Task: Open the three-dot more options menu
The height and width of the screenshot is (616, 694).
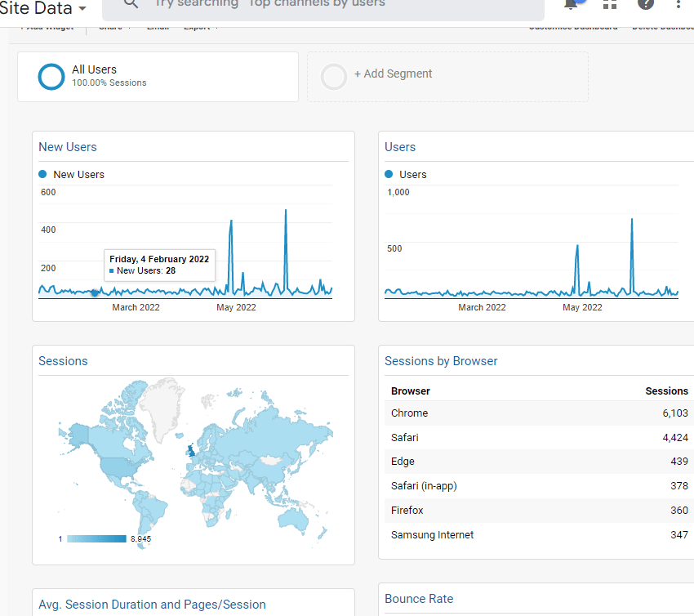Action: point(678,4)
